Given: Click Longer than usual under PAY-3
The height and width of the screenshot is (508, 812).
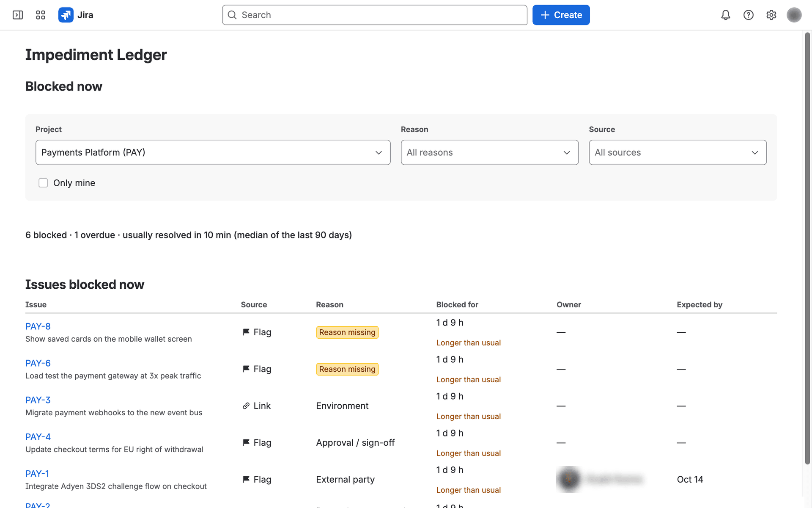Looking at the screenshot, I should pos(469,417).
